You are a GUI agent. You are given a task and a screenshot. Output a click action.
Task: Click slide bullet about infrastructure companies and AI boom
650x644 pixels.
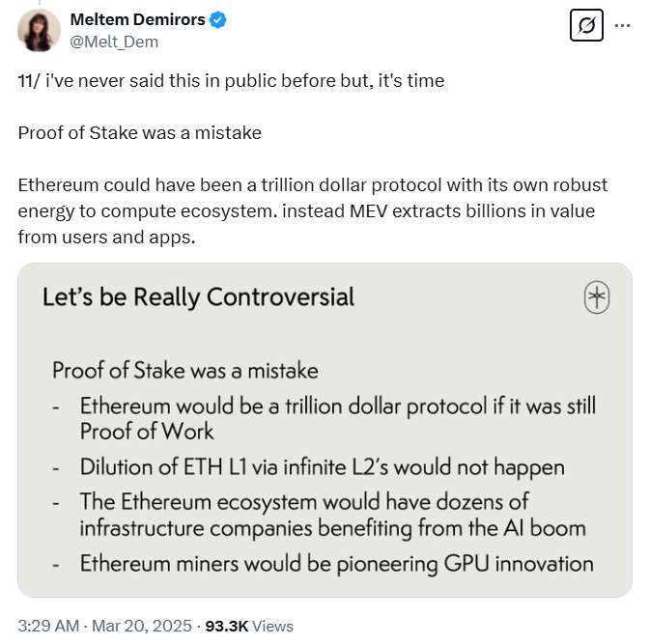pos(332,515)
